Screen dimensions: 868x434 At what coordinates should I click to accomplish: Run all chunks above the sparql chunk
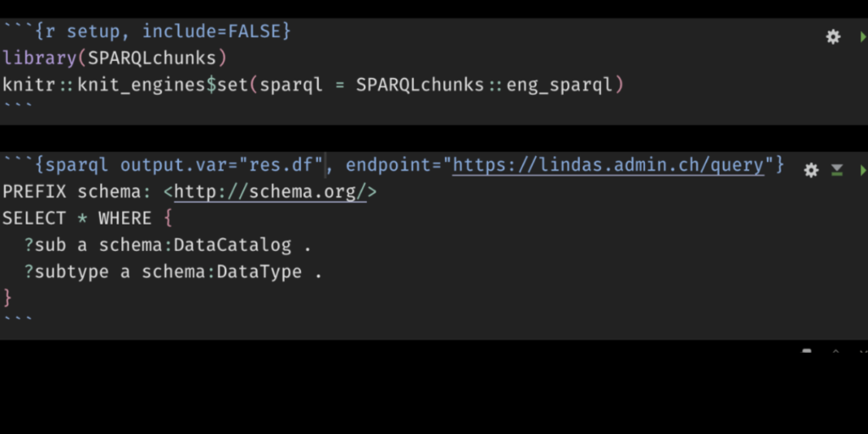(x=837, y=170)
